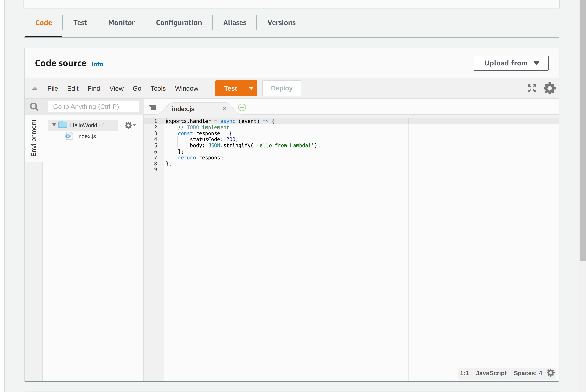Click the orange Test button
Screen dimensions: 586x392
coord(230,88)
